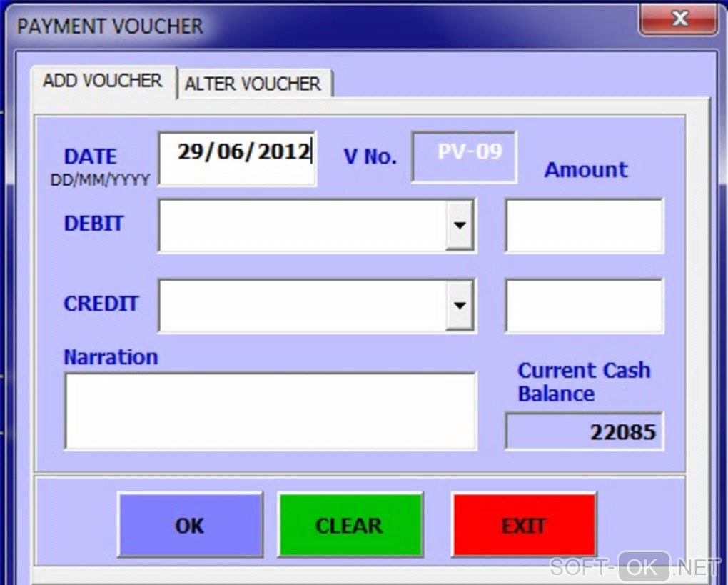This screenshot has width=728, height=585.
Task: Close the Payment Voucher window
Action: pyautogui.click(x=679, y=19)
